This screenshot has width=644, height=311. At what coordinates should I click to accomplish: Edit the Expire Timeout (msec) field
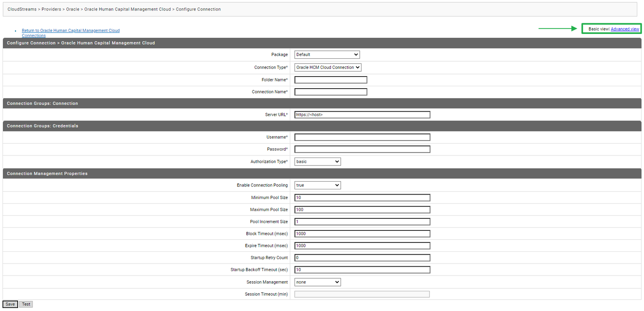(362, 246)
